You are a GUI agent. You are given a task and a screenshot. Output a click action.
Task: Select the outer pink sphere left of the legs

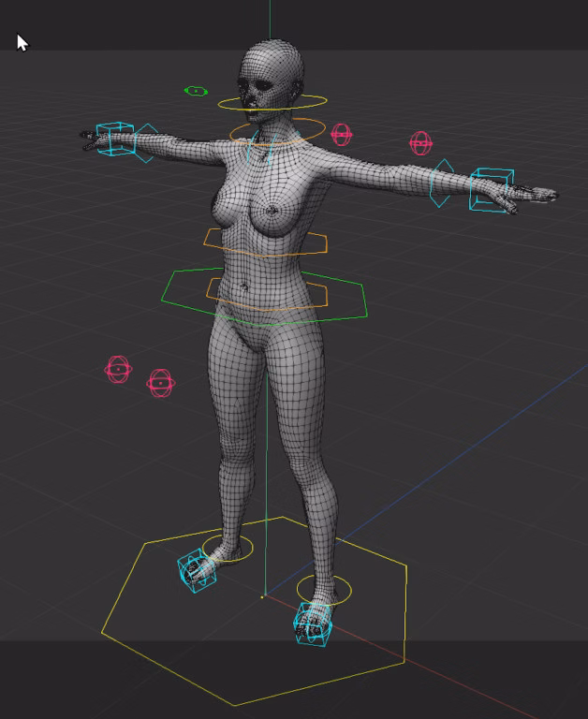coord(118,369)
